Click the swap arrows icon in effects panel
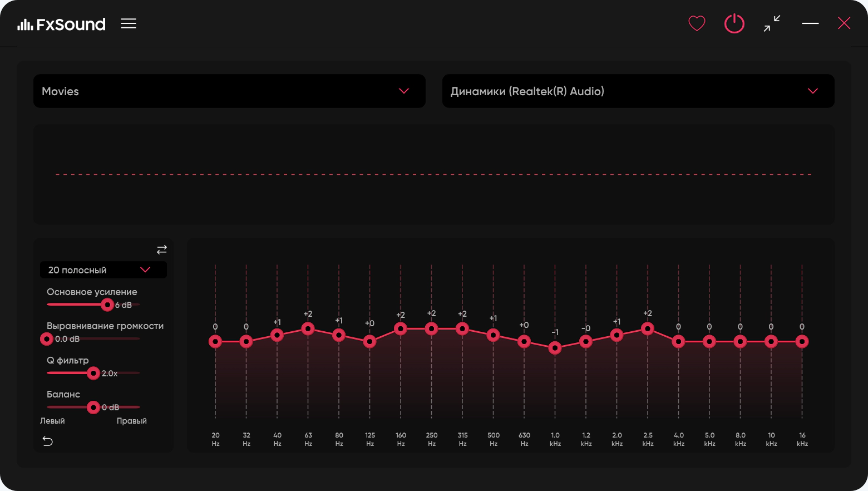Viewport: 868px width, 491px height. click(x=162, y=250)
